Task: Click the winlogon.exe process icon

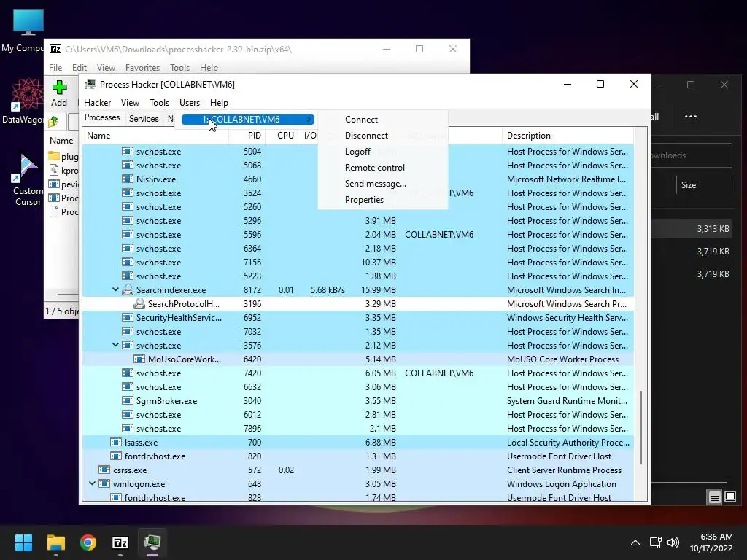Action: point(104,484)
